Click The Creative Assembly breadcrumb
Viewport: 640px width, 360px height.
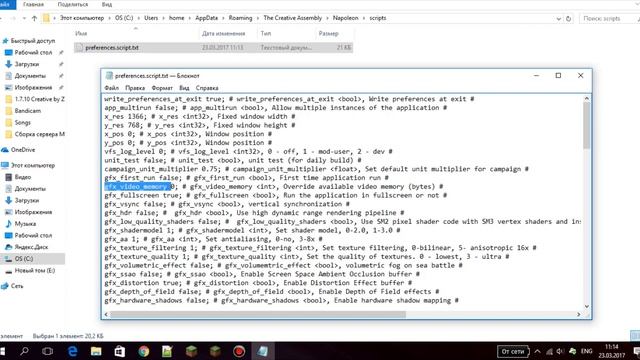pyautogui.click(x=293, y=18)
